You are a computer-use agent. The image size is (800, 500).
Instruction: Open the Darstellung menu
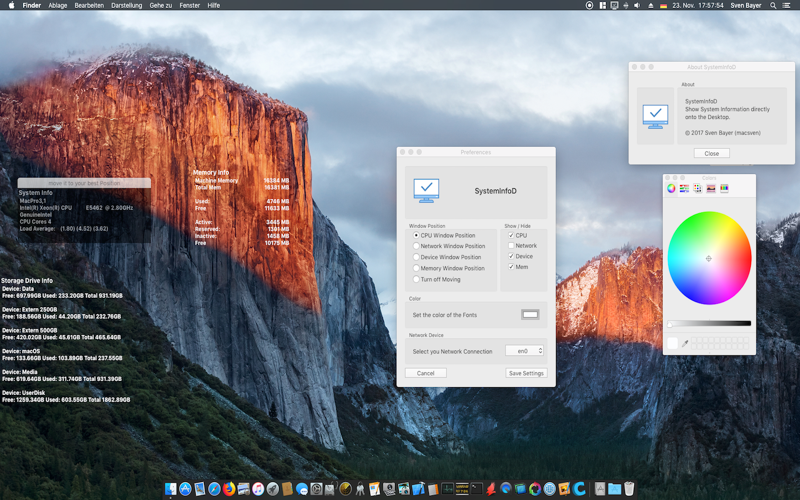(x=127, y=5)
